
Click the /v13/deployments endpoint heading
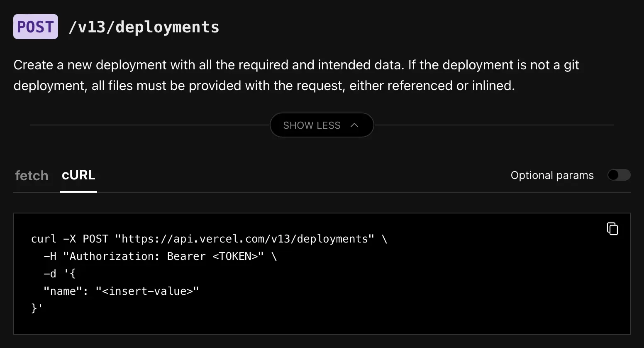pos(144,27)
